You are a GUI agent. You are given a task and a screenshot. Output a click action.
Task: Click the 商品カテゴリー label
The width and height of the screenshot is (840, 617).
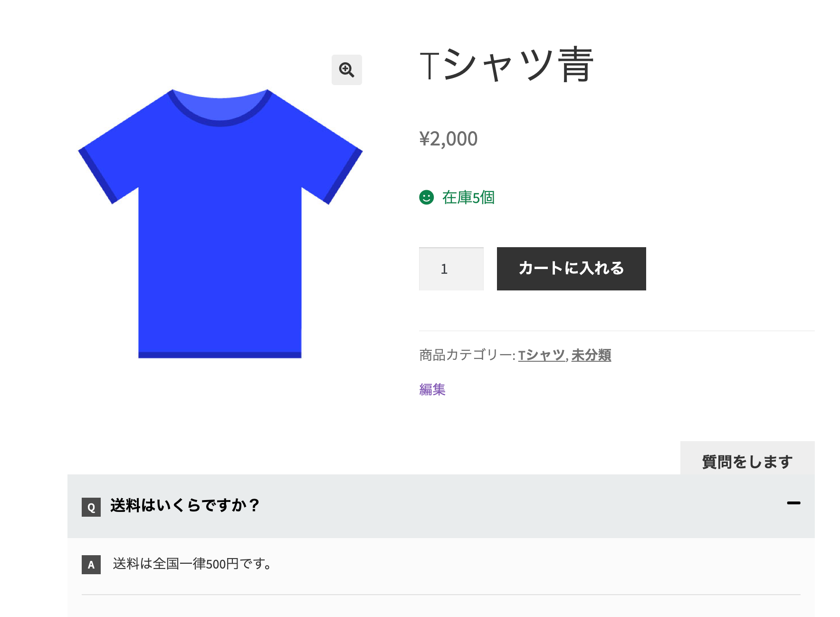(x=467, y=355)
